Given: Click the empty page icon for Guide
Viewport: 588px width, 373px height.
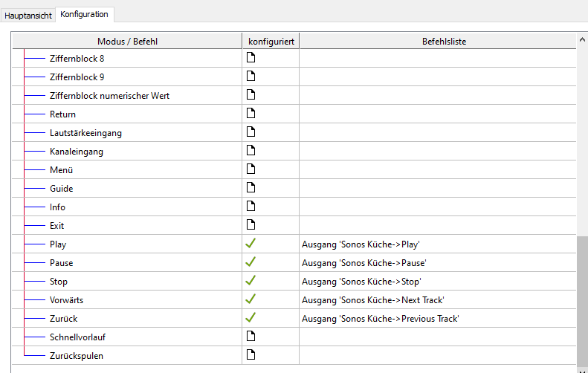Looking at the screenshot, I should (x=251, y=188).
